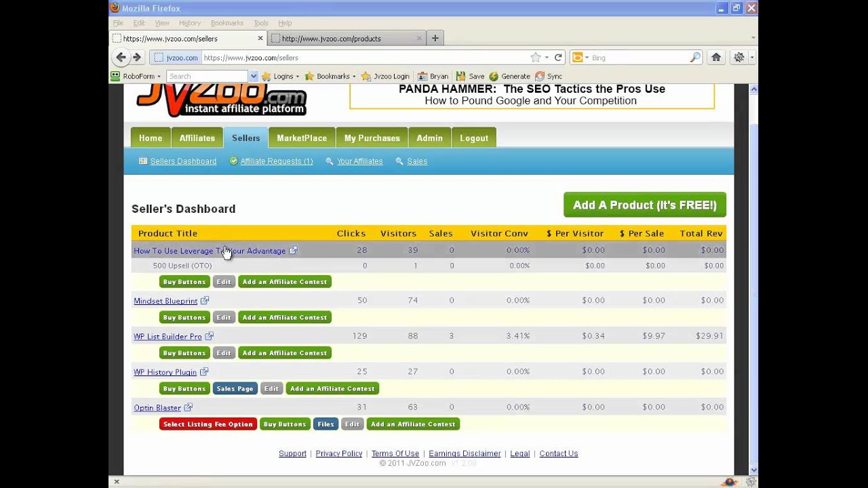Image resolution: width=868 pixels, height=488 pixels.
Task: Click the toolbar gear icon next to Home
Action: coord(739,58)
